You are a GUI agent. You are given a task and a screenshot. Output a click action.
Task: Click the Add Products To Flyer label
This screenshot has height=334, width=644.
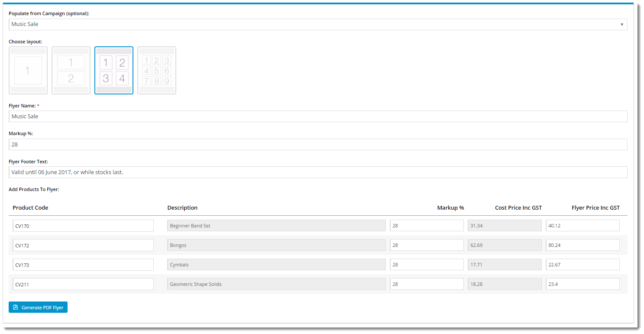[x=34, y=190]
